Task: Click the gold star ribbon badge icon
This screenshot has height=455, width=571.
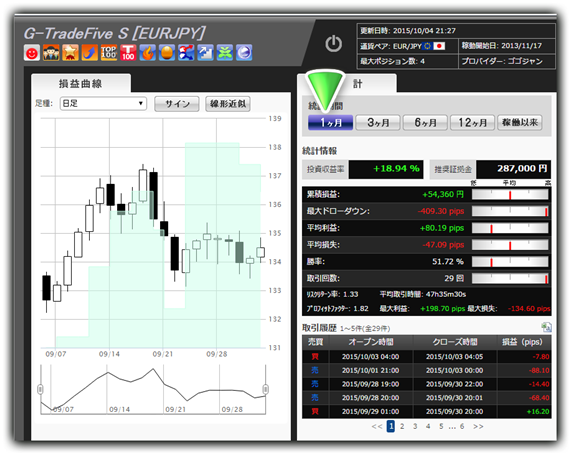Action: (x=70, y=53)
